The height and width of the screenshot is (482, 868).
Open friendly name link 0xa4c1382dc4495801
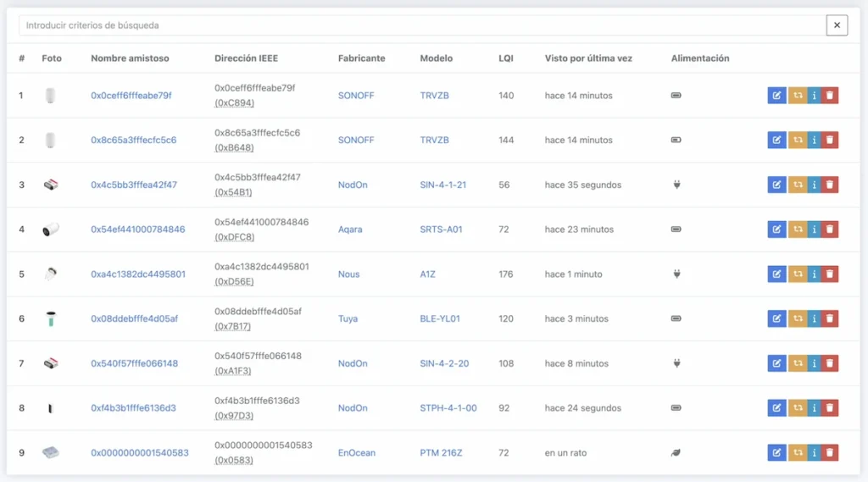pos(138,274)
